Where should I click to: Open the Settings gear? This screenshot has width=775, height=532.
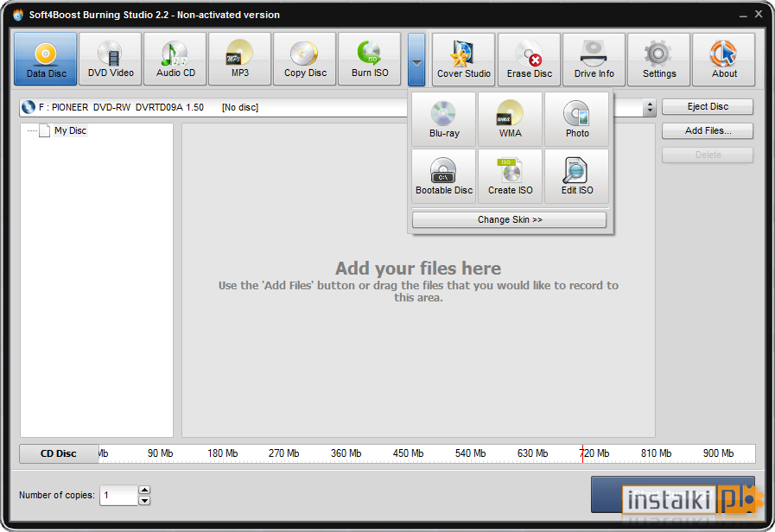click(658, 60)
